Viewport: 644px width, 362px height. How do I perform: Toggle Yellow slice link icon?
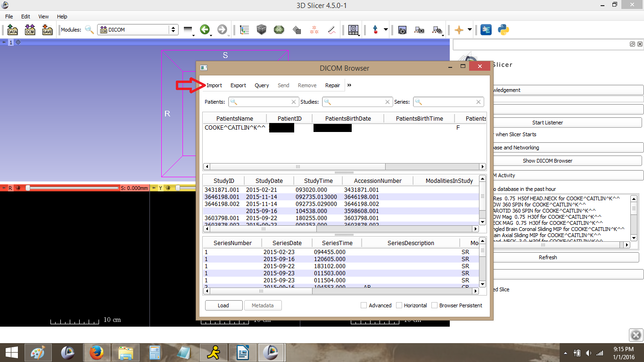click(168, 188)
